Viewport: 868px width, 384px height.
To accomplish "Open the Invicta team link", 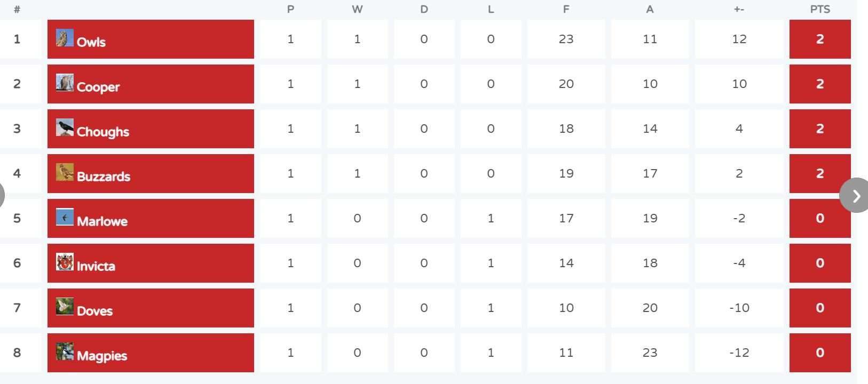I will [96, 266].
